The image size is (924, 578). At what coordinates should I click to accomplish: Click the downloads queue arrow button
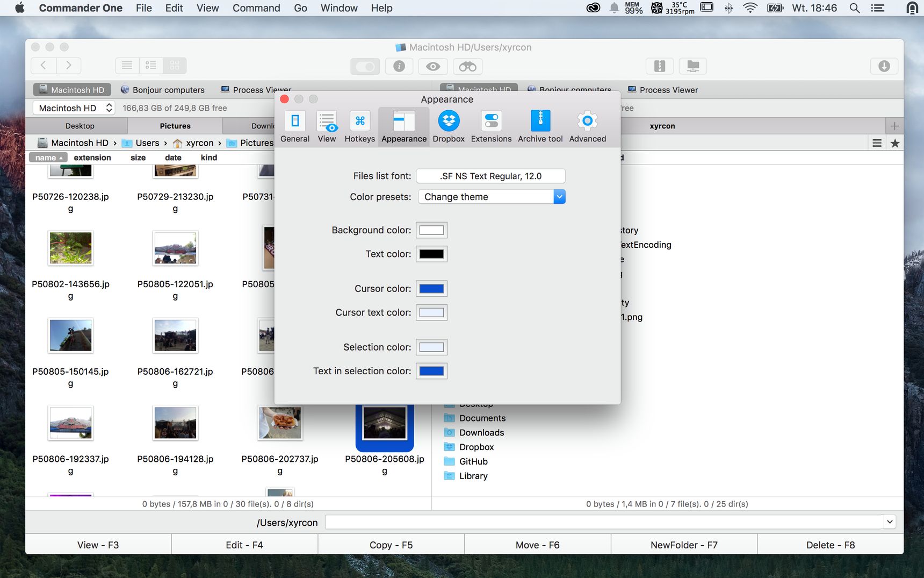(x=884, y=66)
